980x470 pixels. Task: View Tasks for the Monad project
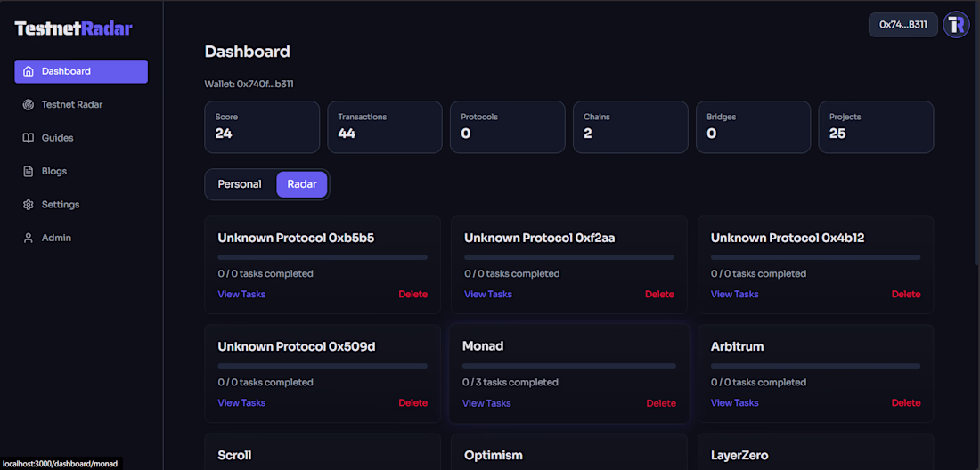pyautogui.click(x=486, y=403)
